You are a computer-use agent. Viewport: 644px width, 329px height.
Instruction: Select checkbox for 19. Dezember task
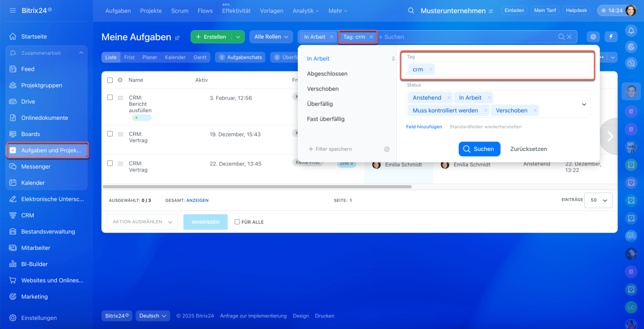pos(110,134)
